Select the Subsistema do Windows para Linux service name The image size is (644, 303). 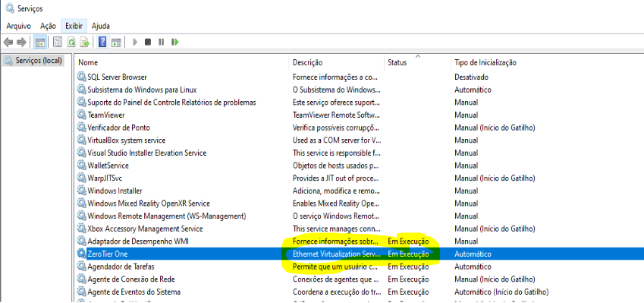click(142, 90)
